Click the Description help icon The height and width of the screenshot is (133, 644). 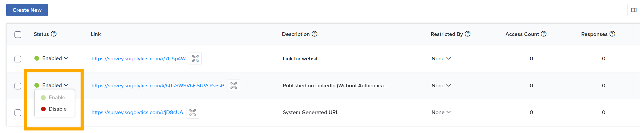(x=314, y=34)
